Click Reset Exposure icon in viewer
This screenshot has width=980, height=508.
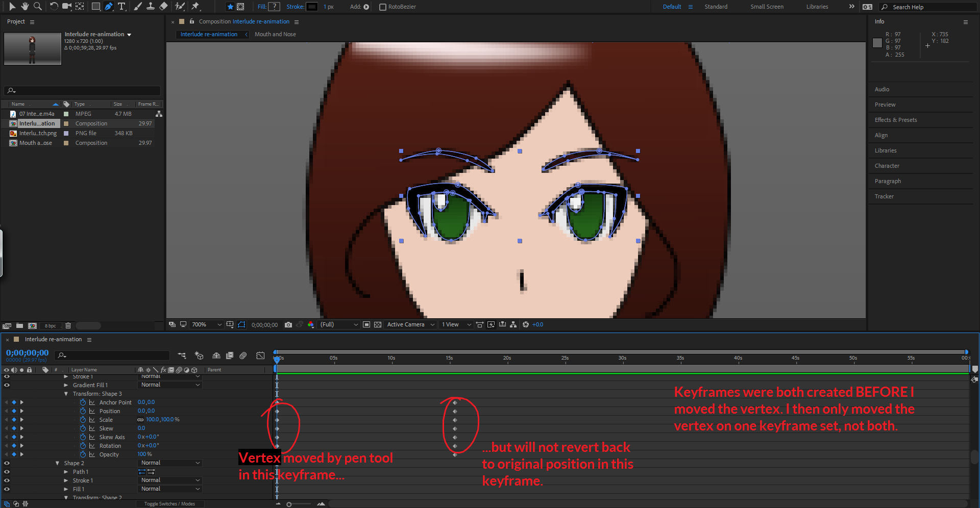coord(526,324)
